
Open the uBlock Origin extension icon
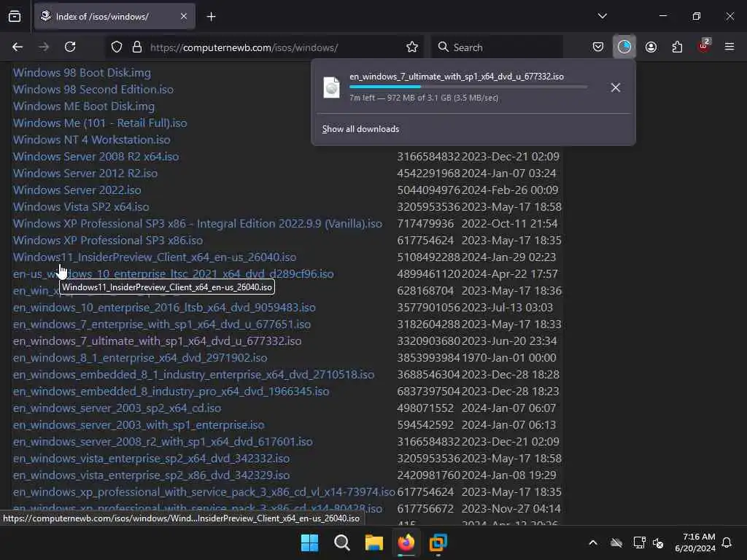(704, 46)
